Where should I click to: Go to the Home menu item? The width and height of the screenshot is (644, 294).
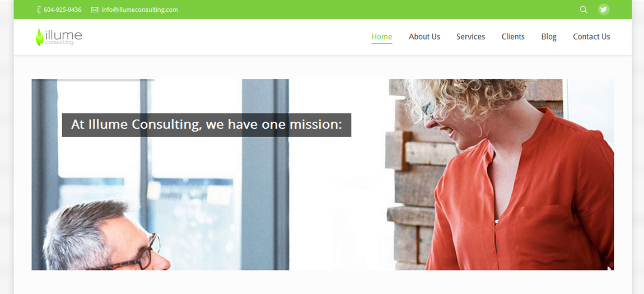coord(381,36)
